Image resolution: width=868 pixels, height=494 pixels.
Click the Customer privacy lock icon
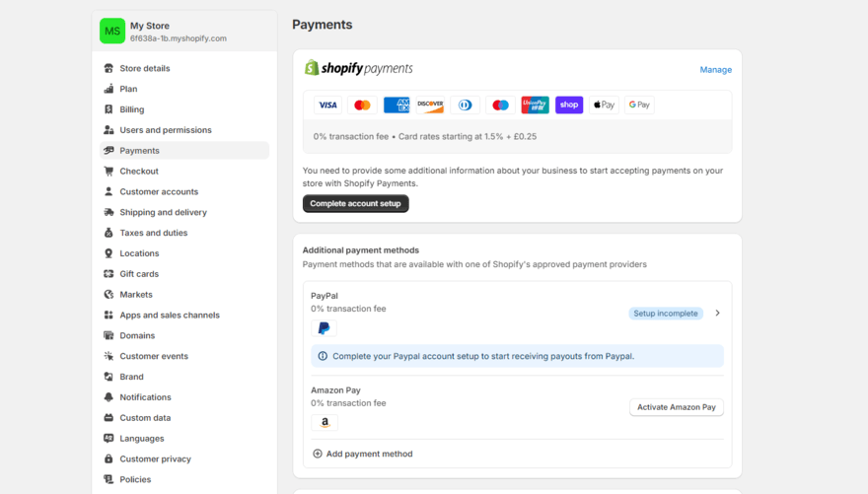coord(108,459)
